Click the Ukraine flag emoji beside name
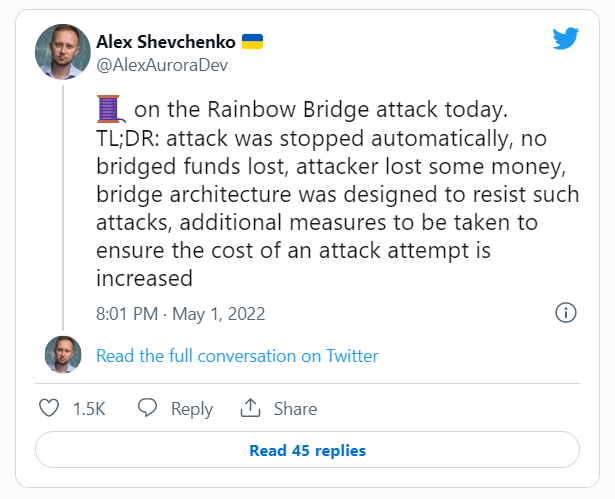615x499 pixels. [x=253, y=41]
